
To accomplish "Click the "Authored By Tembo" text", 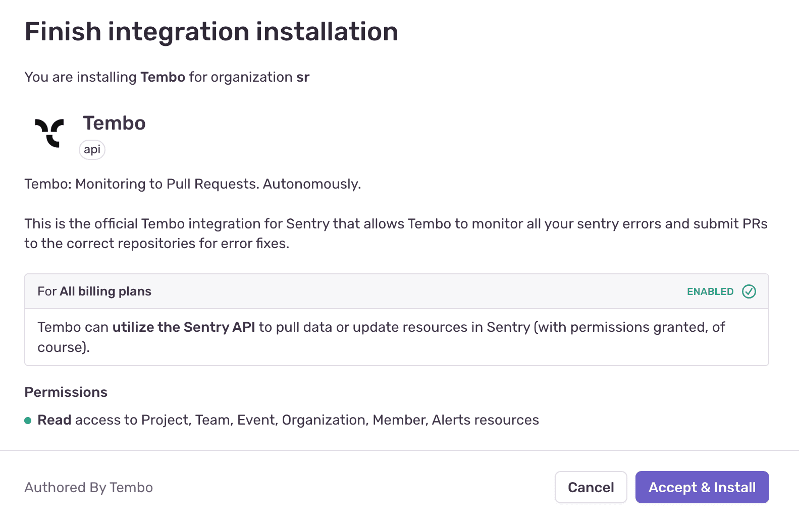I will [89, 488].
